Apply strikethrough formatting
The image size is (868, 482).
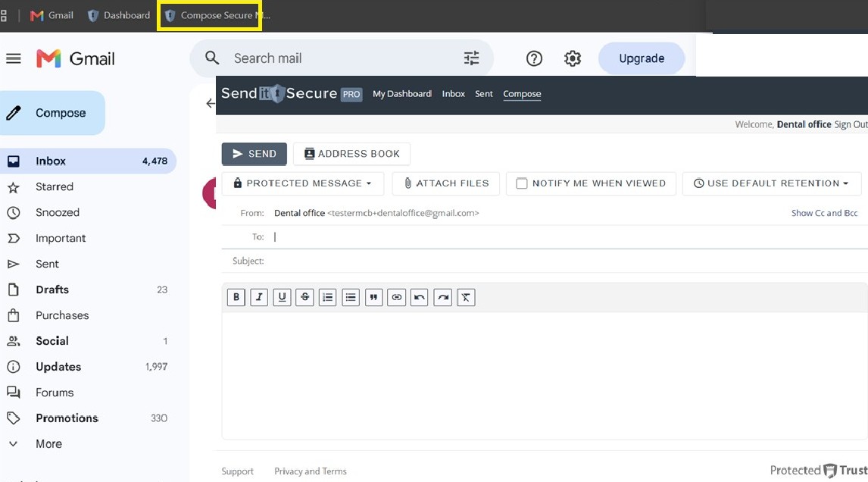coord(305,298)
